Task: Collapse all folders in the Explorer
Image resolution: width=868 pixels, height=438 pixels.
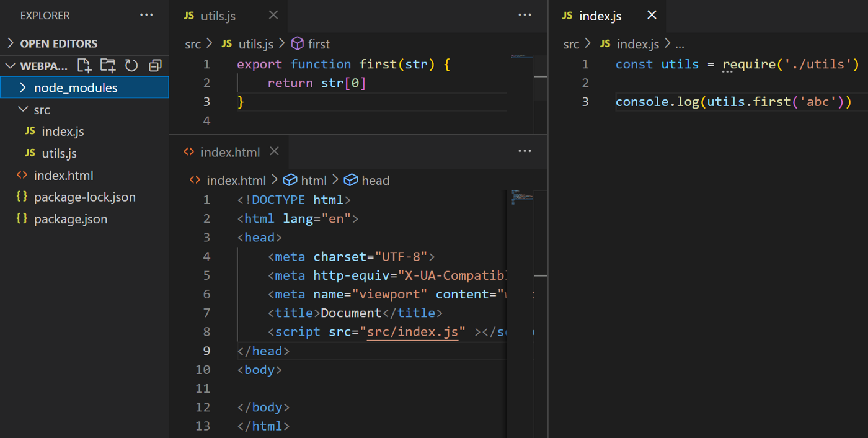Action: click(155, 66)
